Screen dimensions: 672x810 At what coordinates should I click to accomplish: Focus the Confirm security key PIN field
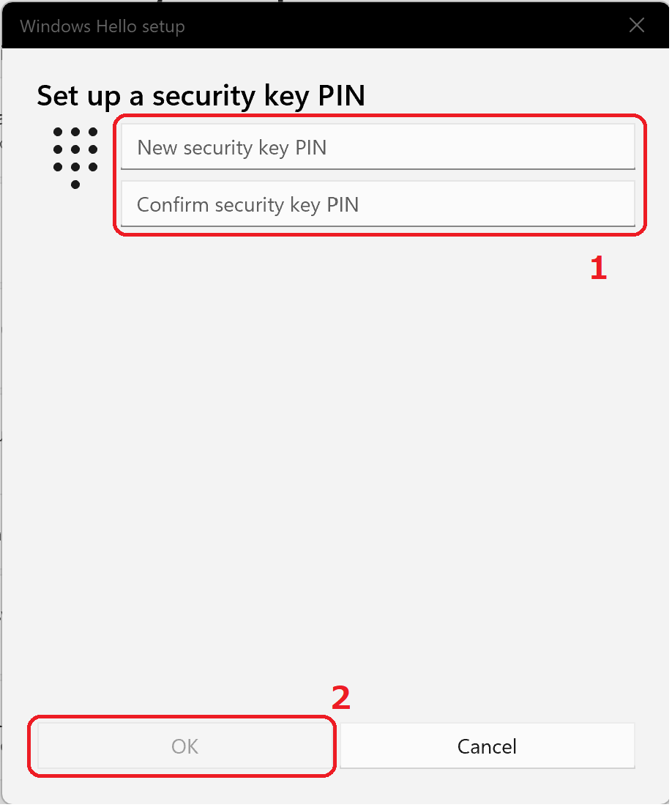click(x=377, y=204)
